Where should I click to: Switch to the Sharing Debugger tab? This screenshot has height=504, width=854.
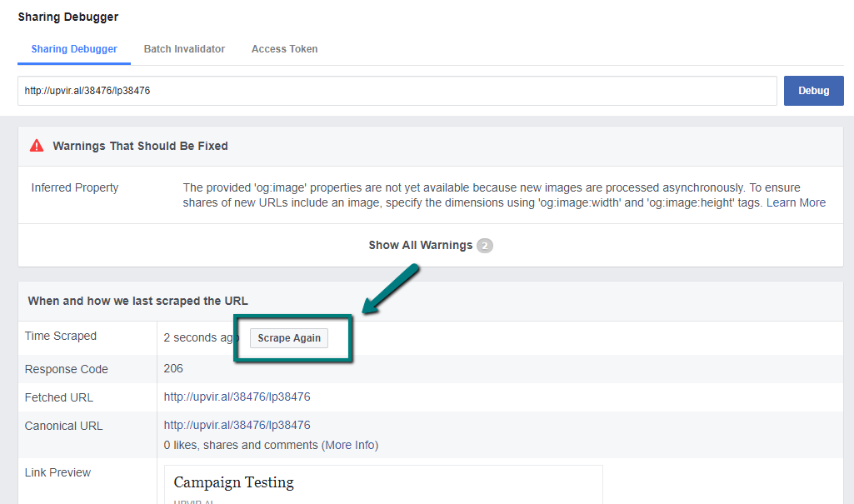pos(74,49)
